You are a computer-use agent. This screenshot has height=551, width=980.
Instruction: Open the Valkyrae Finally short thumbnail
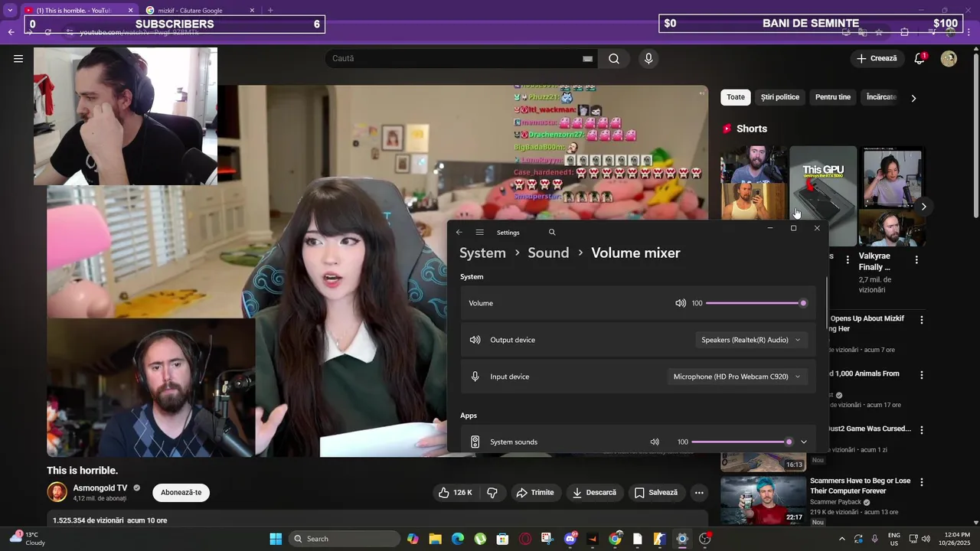pos(892,196)
